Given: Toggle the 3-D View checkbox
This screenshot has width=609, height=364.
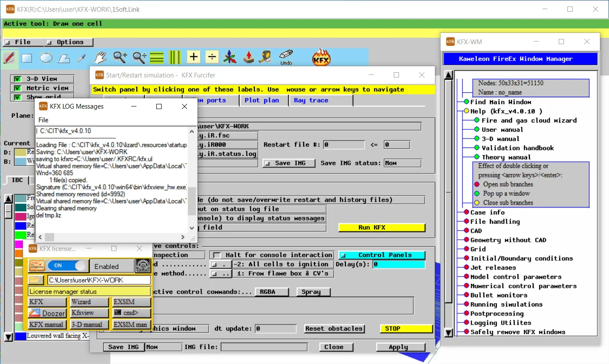Looking at the screenshot, I should [x=17, y=79].
